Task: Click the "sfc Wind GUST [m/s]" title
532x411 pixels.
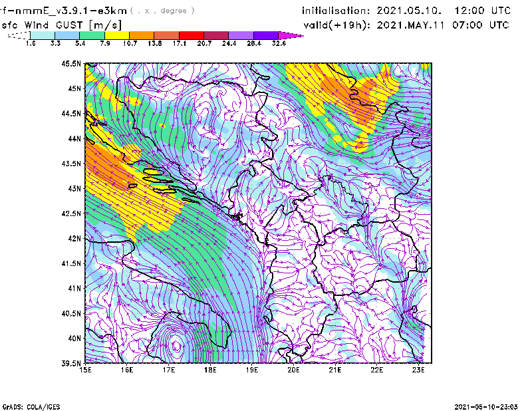Action: click(61, 25)
